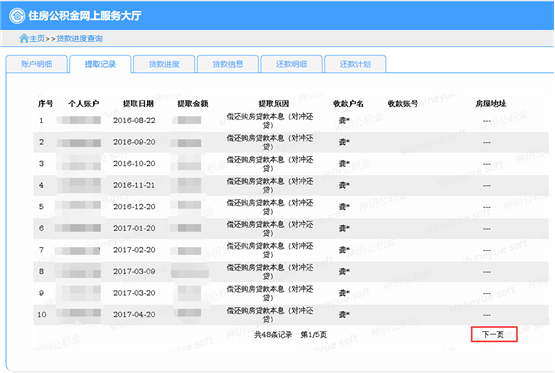The height and width of the screenshot is (373, 555).
Task: Select the date 2016-09-20
Action: point(134,142)
